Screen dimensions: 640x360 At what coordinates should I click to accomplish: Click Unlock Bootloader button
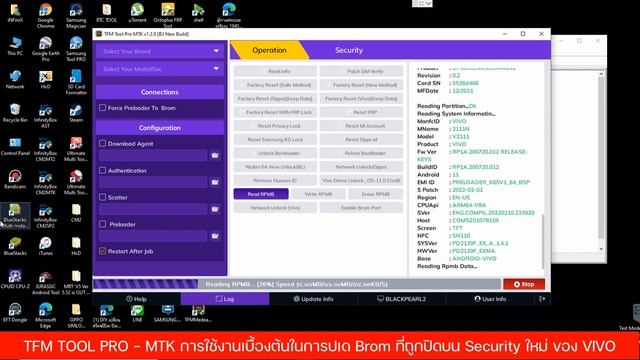click(275, 153)
